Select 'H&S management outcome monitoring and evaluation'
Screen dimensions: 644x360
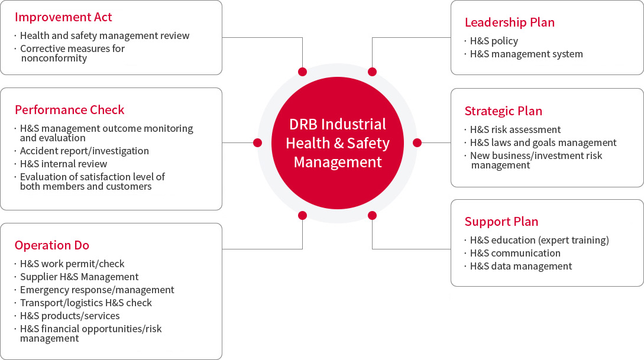(106, 133)
